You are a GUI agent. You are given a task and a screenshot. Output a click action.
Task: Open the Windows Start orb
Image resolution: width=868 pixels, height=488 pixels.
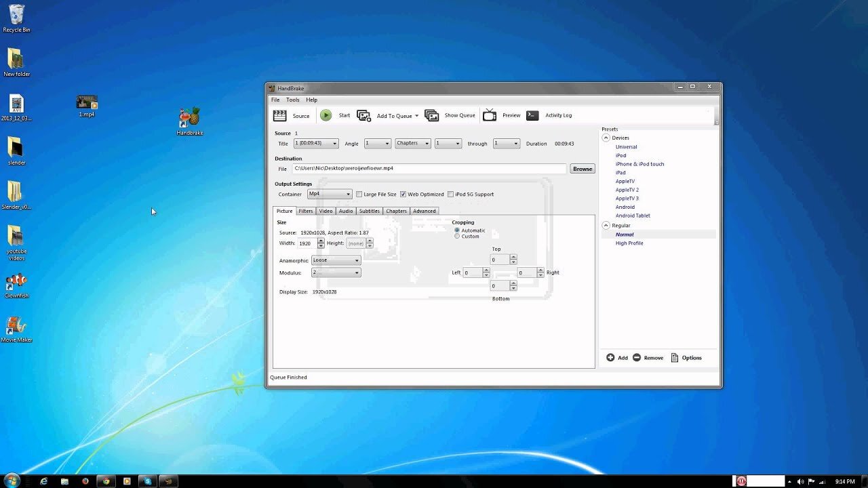(x=12, y=481)
